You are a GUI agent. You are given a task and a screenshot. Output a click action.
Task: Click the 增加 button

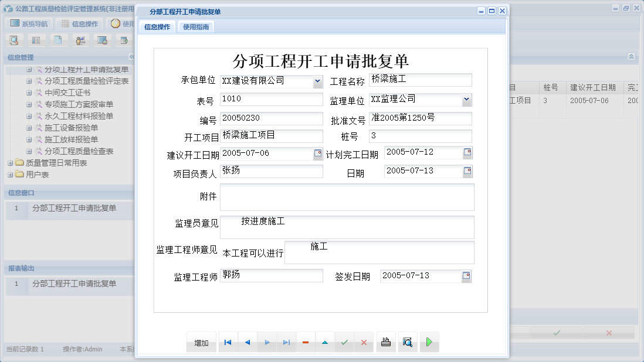point(201,343)
